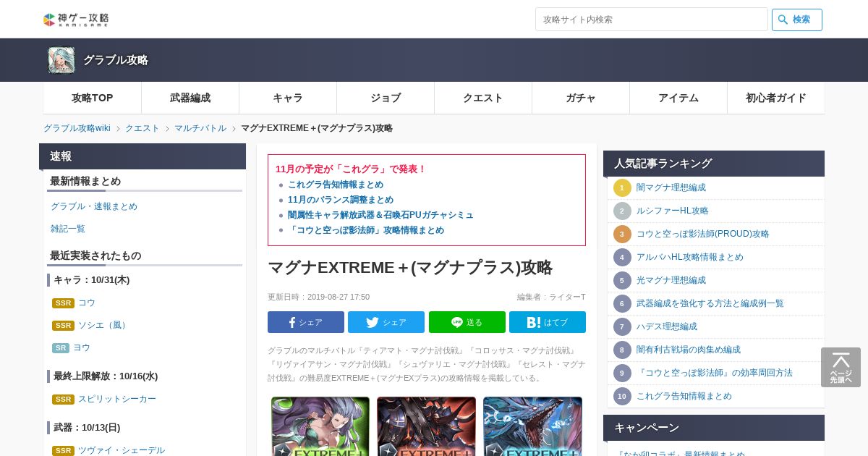The image size is (868, 456).
Task: Open 11月のバランス調整まとめ link
Action: (341, 200)
